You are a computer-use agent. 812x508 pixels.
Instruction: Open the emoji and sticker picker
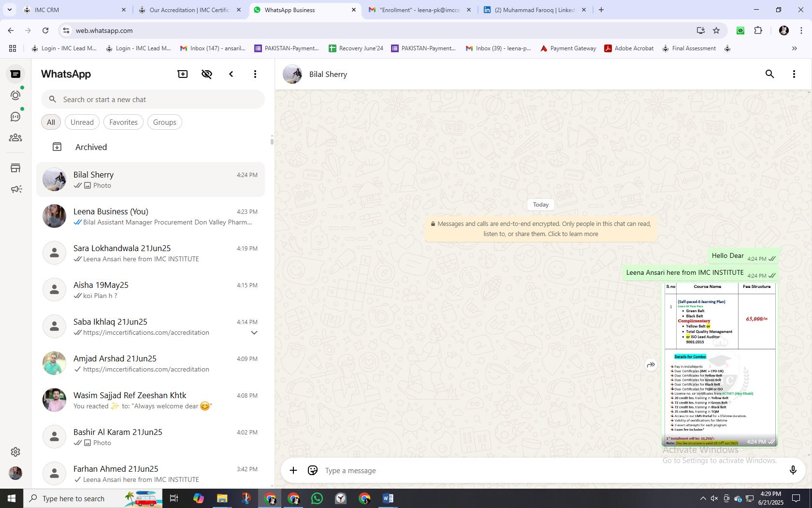(x=313, y=470)
